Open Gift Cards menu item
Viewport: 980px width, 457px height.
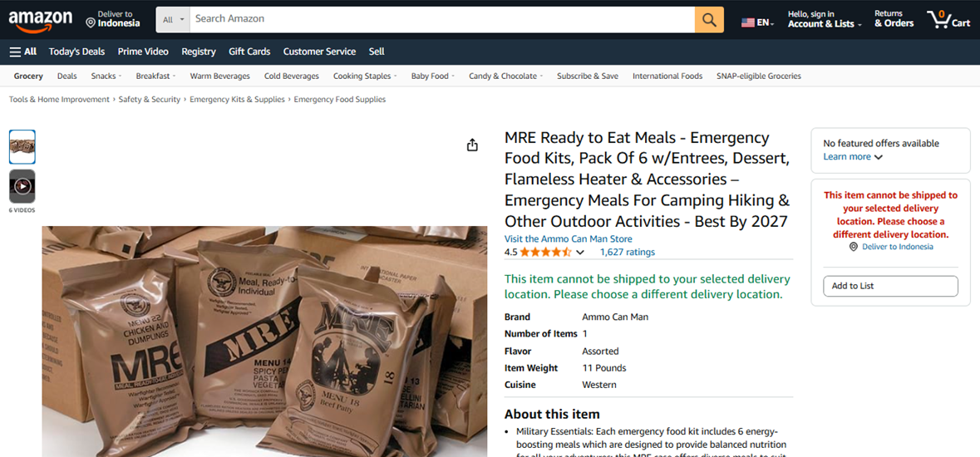tap(249, 52)
